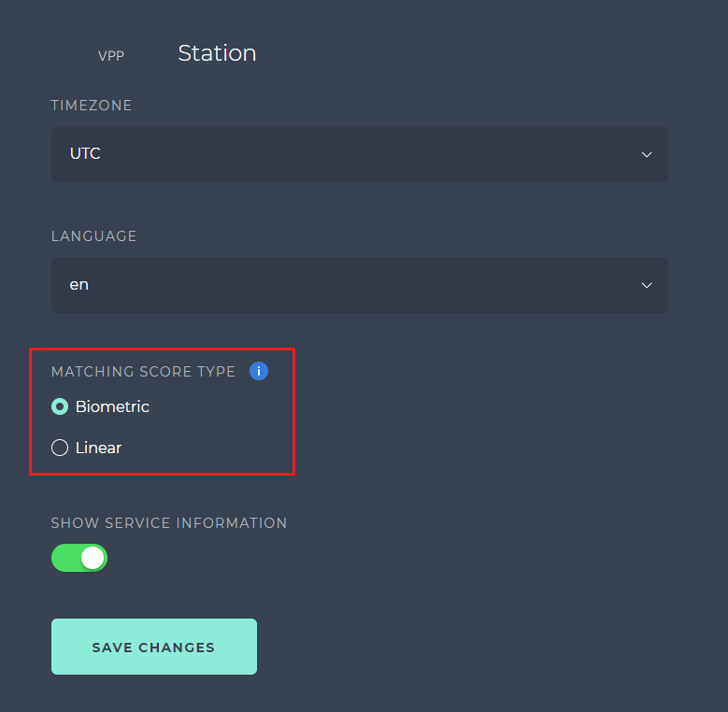The width and height of the screenshot is (728, 712).
Task: Click the Language field label
Action: point(93,236)
